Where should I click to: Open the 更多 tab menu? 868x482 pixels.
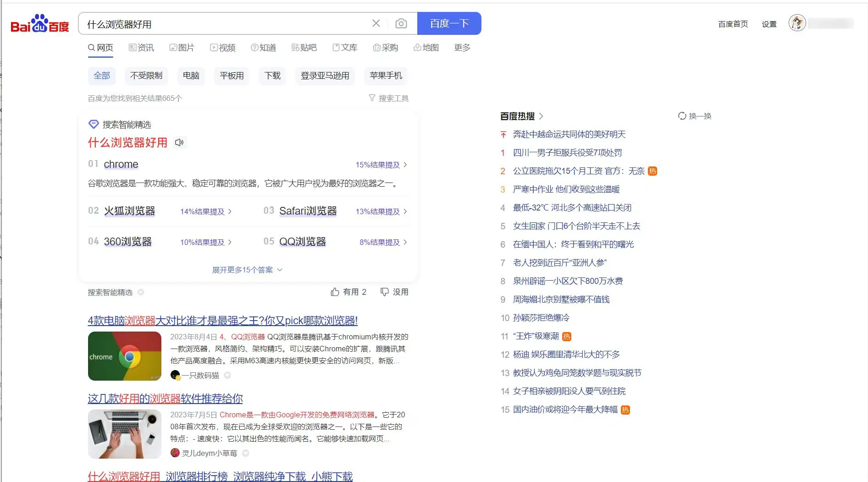[462, 48]
